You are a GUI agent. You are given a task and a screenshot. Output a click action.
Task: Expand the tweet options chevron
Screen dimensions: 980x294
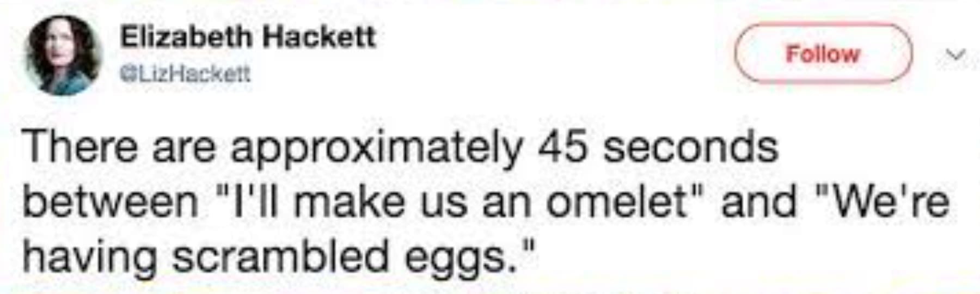point(957,54)
